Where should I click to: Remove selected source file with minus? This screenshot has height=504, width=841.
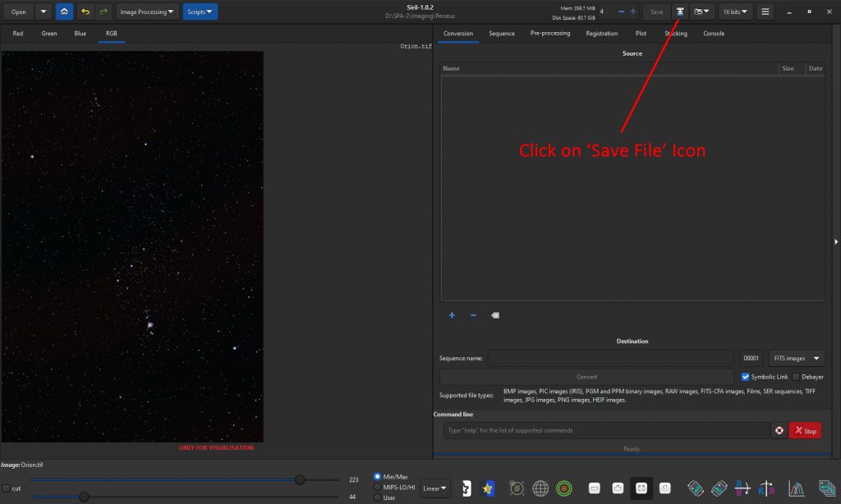pos(473,315)
